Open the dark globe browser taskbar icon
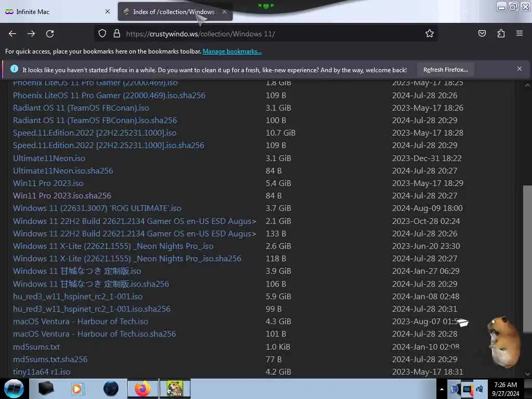Viewport: 532px width, 399px height. pos(111,389)
